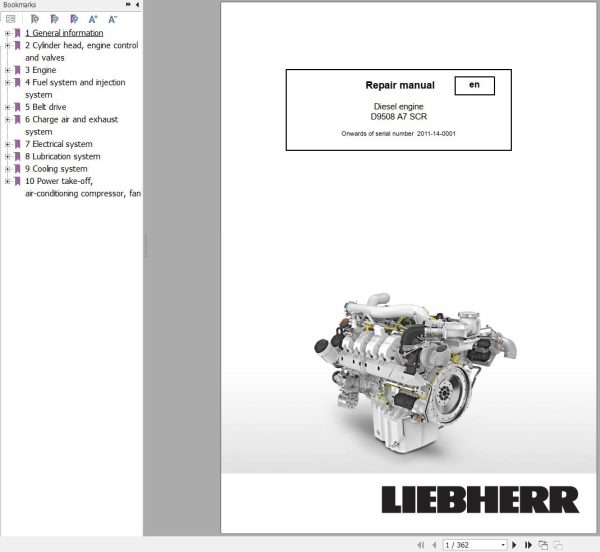Click the LIEBHERR logo on the page
The image size is (600, 552).
480,499
